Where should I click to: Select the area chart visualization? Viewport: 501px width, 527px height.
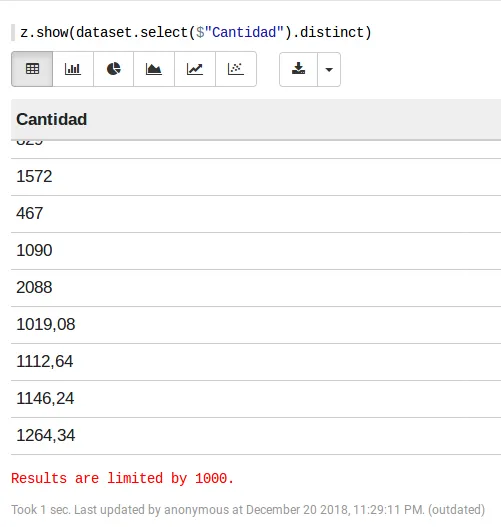pos(154,69)
